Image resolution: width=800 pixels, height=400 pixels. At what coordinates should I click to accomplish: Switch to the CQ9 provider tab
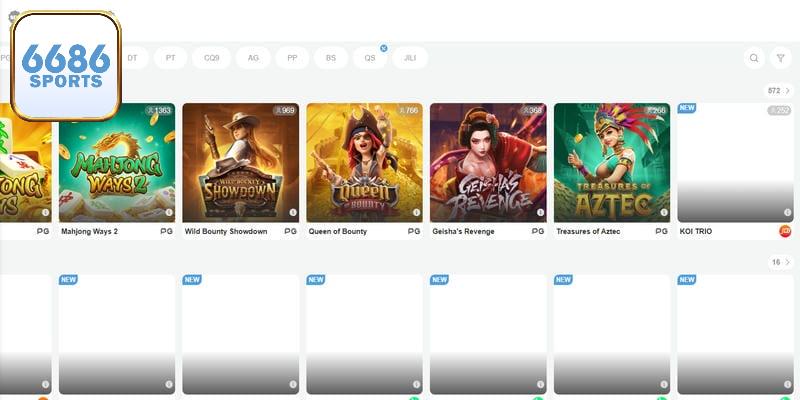coord(212,58)
